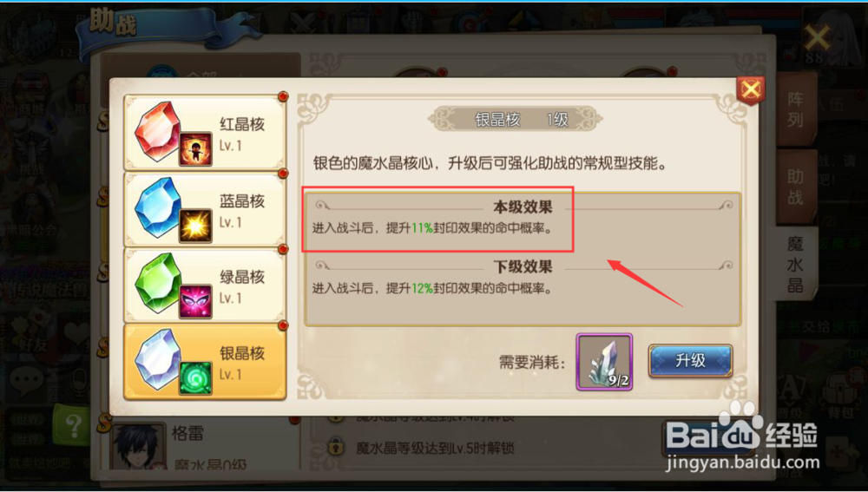Select the silver crystal core gem icon
This screenshot has width=868, height=492.
coord(158,359)
